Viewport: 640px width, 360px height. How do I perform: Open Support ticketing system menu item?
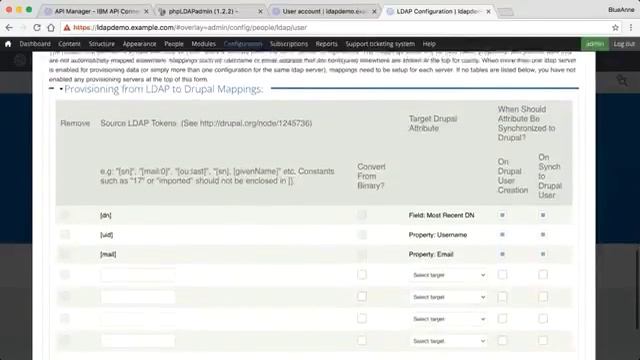[x=380, y=44]
